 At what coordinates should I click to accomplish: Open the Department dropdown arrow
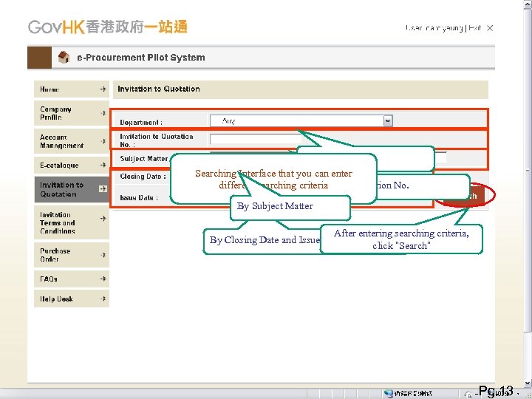pos(388,120)
